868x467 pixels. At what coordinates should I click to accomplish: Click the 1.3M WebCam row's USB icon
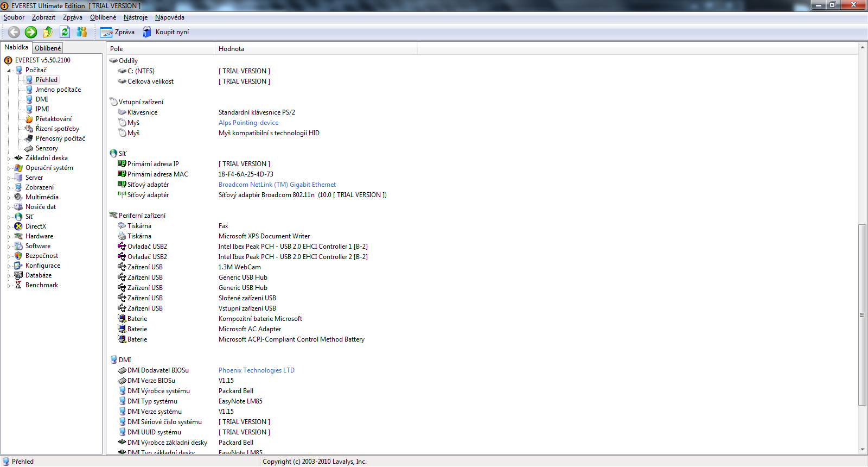pos(122,267)
